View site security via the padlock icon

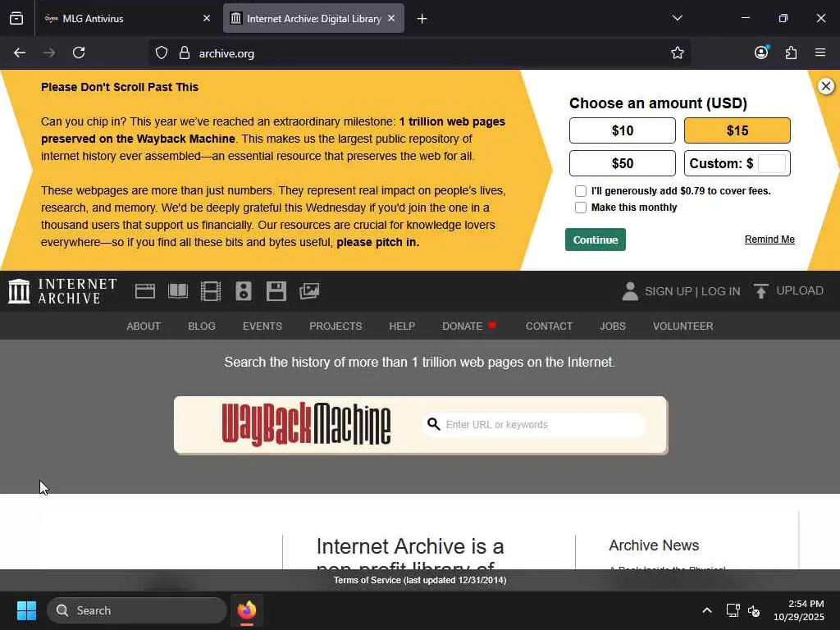pos(185,52)
